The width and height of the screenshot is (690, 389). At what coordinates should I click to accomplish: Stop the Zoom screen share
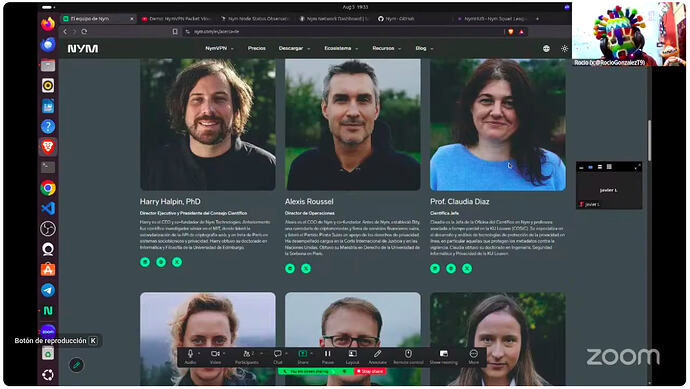point(371,371)
